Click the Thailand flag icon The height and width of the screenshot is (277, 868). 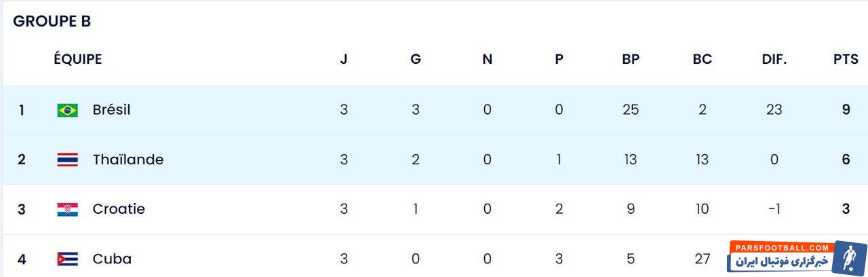pos(67,160)
